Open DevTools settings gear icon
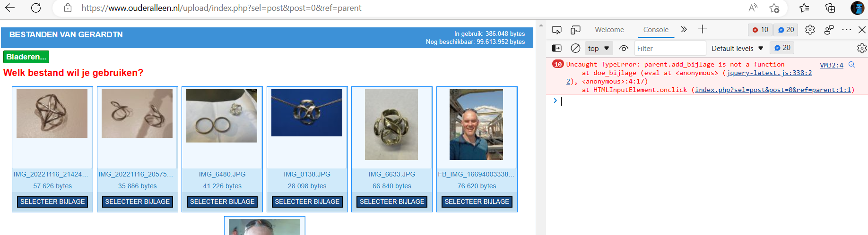 [x=810, y=30]
